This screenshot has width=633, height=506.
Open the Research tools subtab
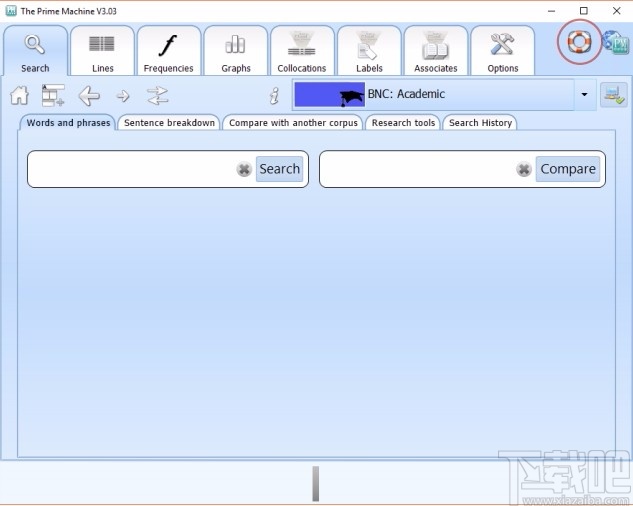[403, 123]
